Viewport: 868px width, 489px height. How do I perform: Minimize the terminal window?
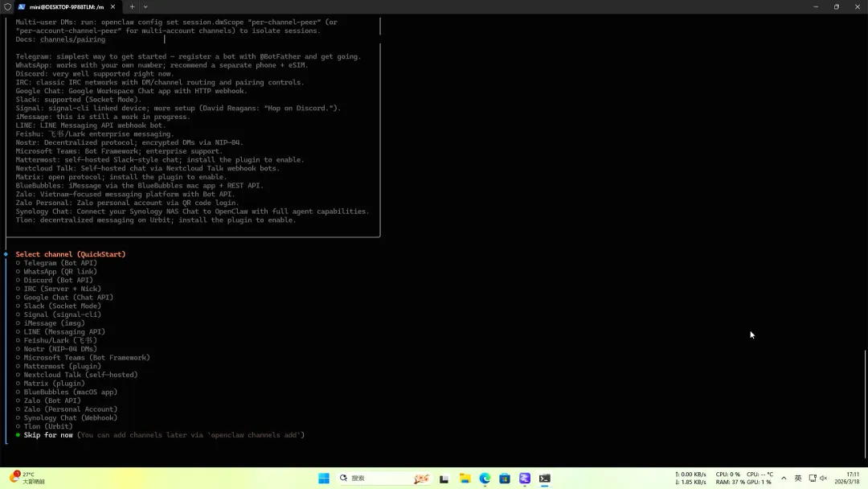pos(816,6)
